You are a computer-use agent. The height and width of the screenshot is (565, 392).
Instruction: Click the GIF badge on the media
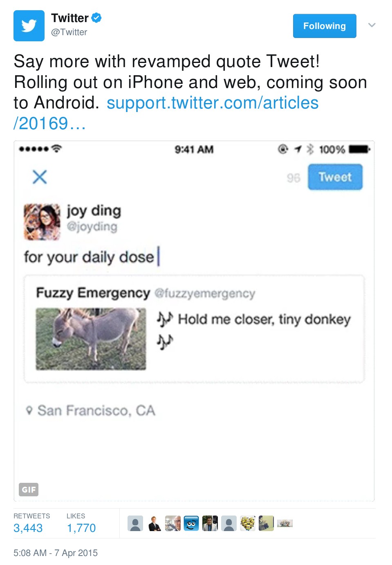29,489
